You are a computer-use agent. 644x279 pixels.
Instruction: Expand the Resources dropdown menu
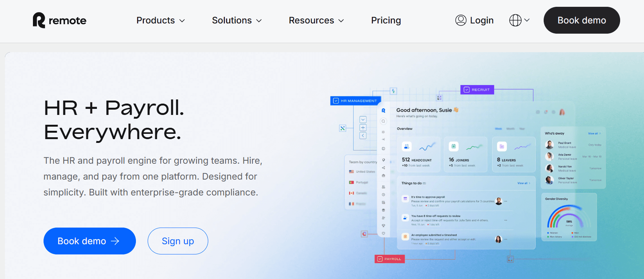[316, 20]
